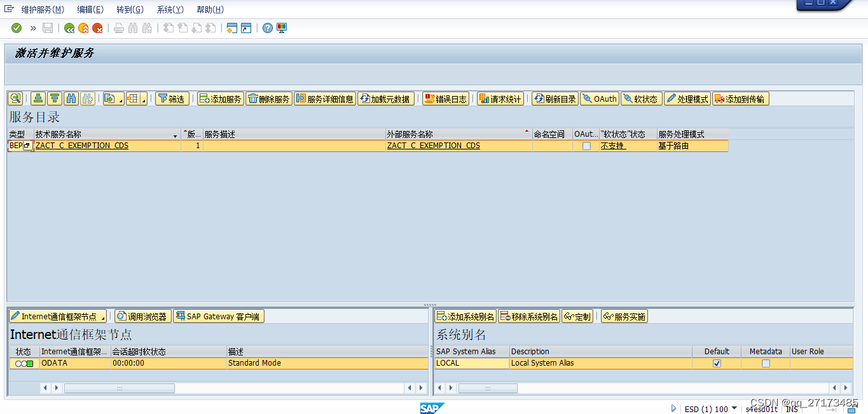Click the 调用浏览器 button
The height and width of the screenshot is (414, 868).
tap(143, 317)
